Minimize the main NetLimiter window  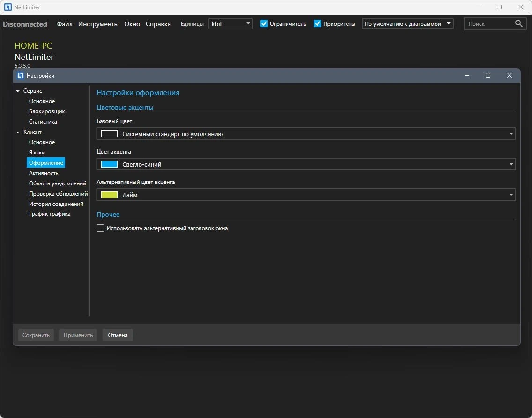click(478, 7)
